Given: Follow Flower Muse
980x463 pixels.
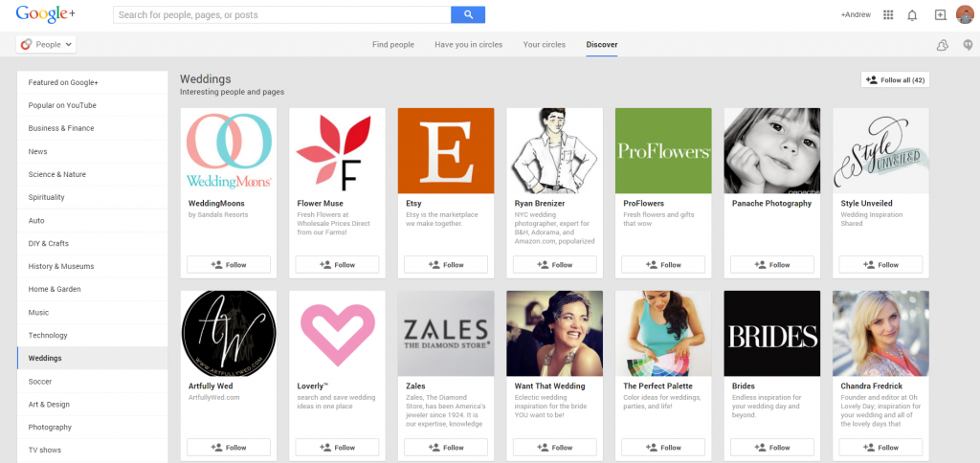Looking at the screenshot, I should coord(338,265).
